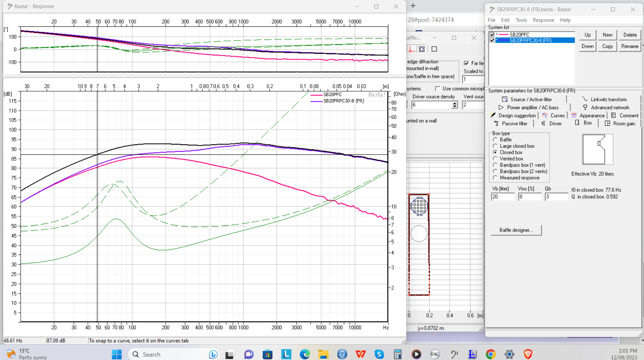This screenshot has height=360, width=644.
Task: Click the Viso [%] input field
Action: (530, 197)
